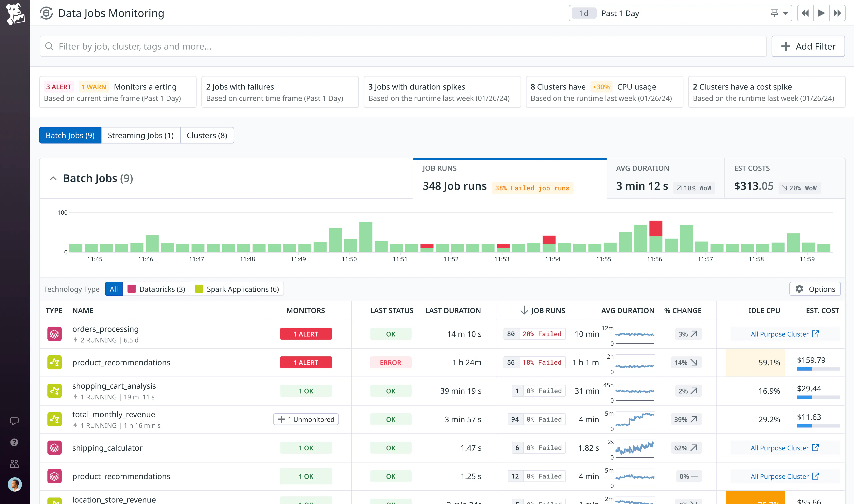Click the Spark icon for shopping_cart_analysis
The width and height of the screenshot is (854, 504).
tap(54, 391)
